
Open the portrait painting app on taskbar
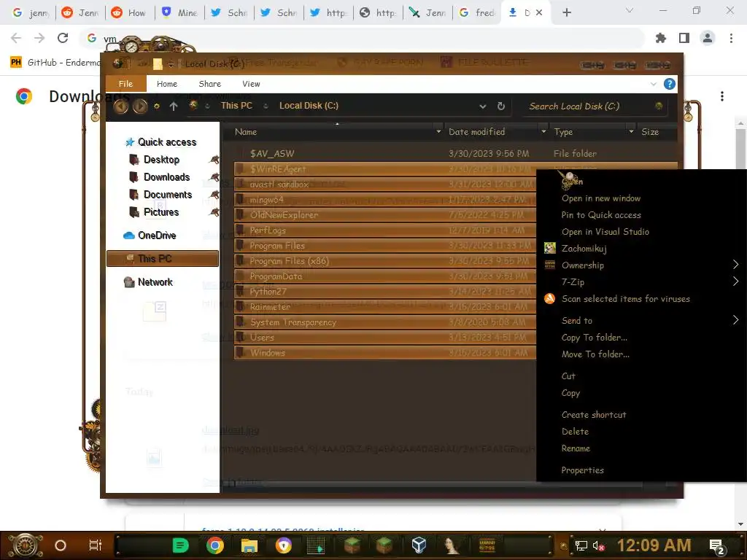pyautogui.click(x=452, y=545)
